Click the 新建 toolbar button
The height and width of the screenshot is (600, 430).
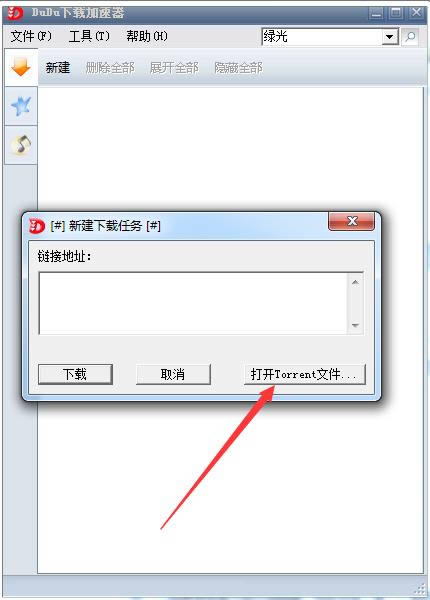pyautogui.click(x=58, y=68)
